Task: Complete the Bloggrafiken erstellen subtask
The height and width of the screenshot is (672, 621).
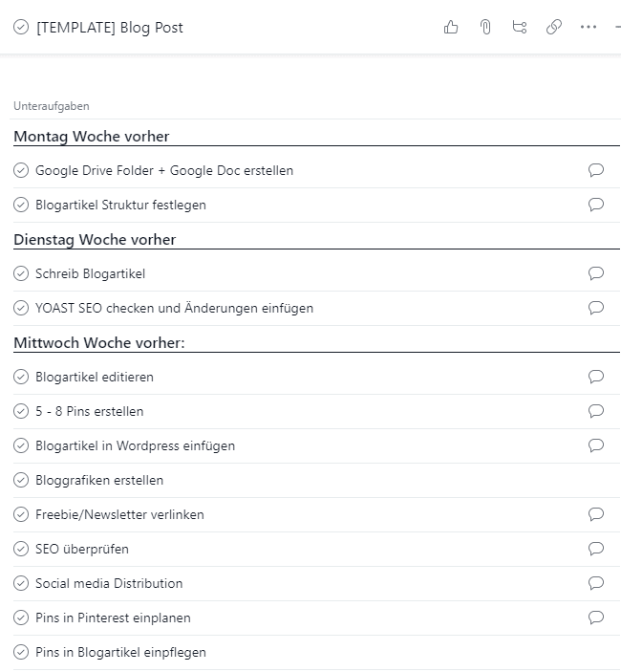Action: [x=21, y=480]
